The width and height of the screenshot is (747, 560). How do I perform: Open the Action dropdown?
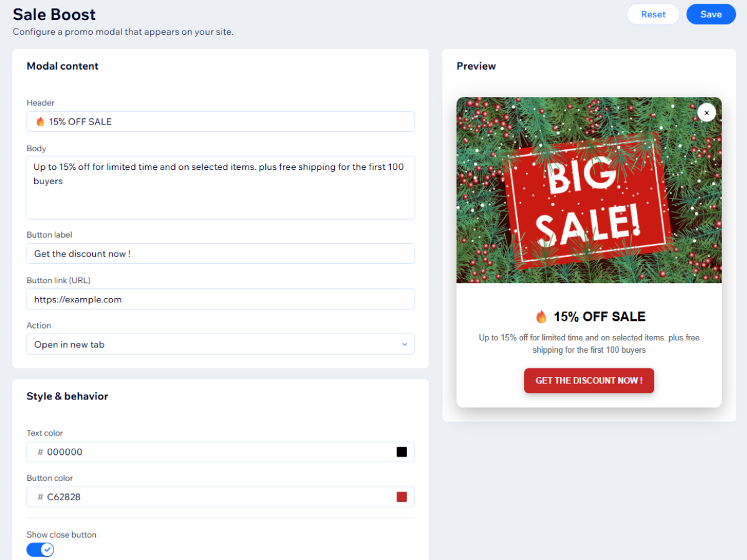220,344
